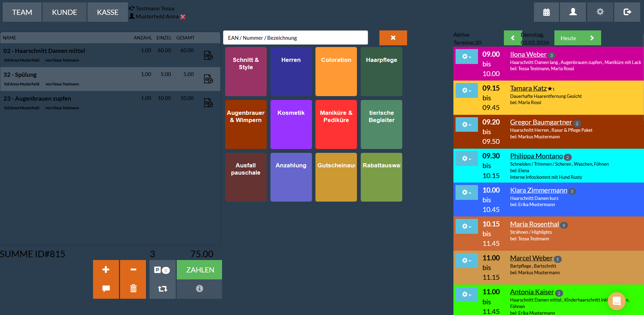
Task: Open the calendar view icon
Action: click(546, 12)
